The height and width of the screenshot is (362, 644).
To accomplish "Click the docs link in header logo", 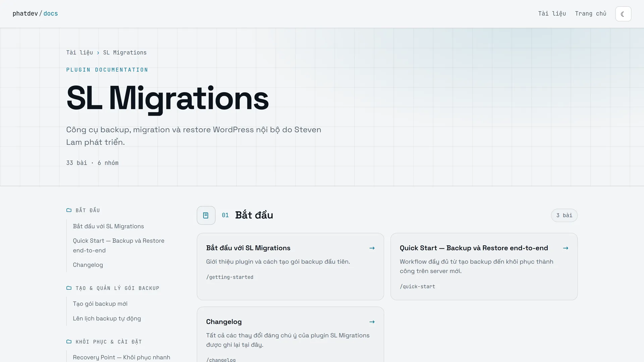I will point(51,14).
